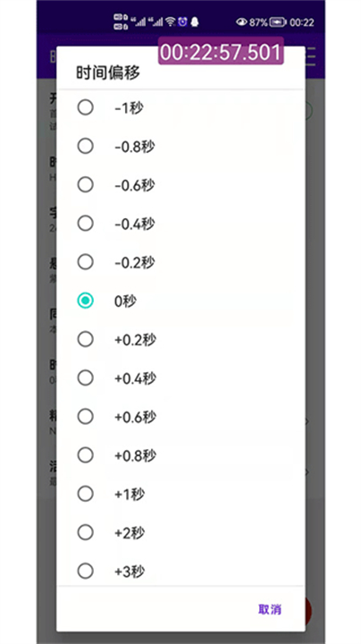Select the -0.2秒 offset
The width and height of the screenshot is (361, 644).
180,262
